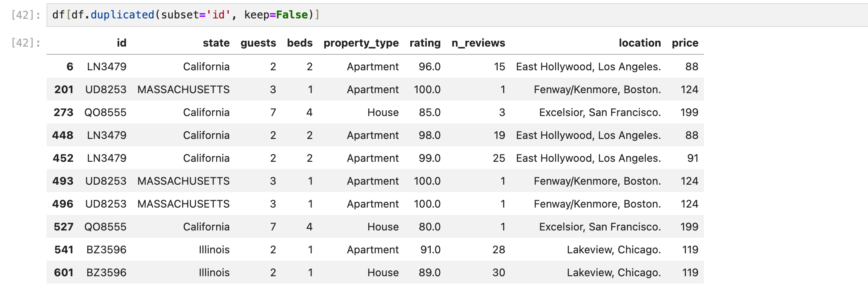Click Illinois state in row 541
868x295 pixels.
pos(214,250)
